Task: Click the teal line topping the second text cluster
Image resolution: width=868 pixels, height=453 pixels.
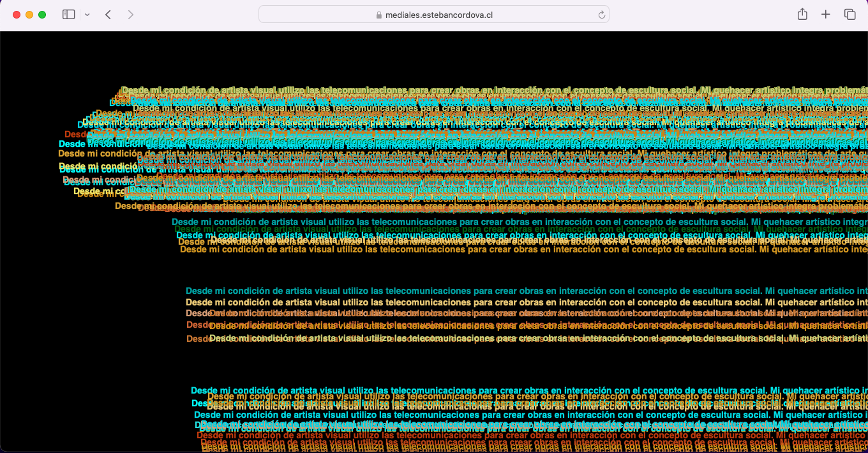Action: pos(520,221)
